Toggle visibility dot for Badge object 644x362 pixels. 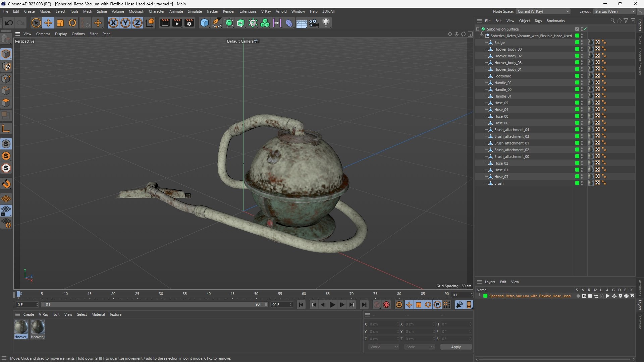(x=582, y=42)
